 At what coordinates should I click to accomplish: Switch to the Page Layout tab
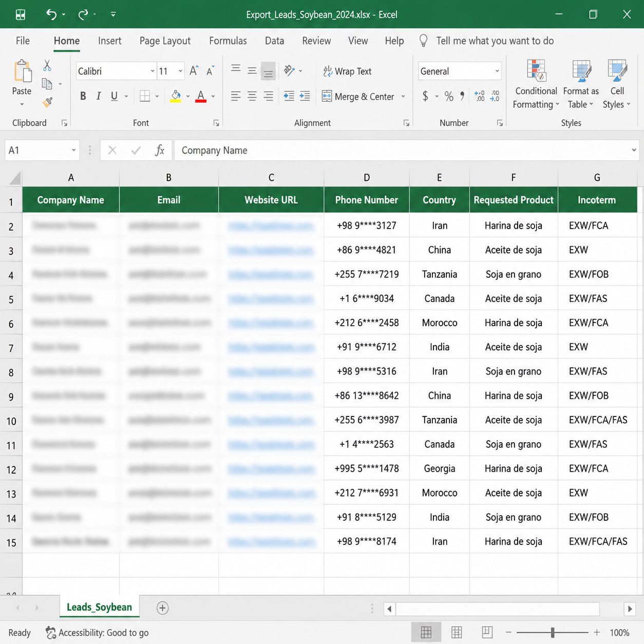coord(165,41)
